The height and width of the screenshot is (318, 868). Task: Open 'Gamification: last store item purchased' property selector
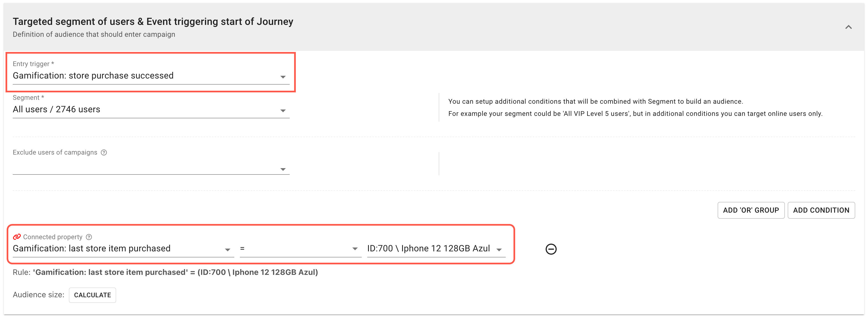pos(115,249)
